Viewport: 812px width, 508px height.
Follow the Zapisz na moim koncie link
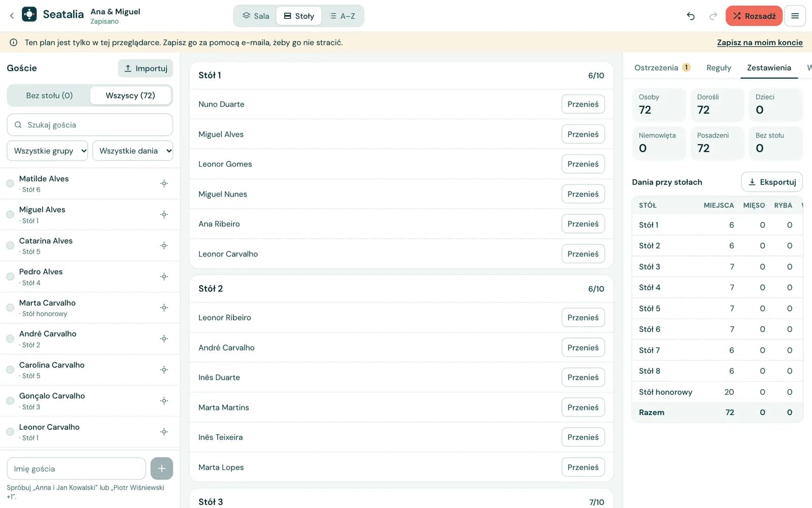point(760,43)
